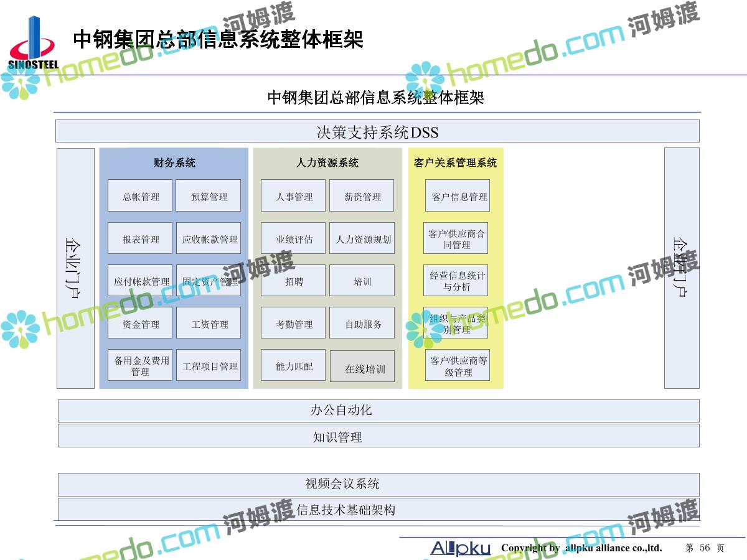The width and height of the screenshot is (747, 560).
Task: Select the 人事管理 box
Action: 293,196
